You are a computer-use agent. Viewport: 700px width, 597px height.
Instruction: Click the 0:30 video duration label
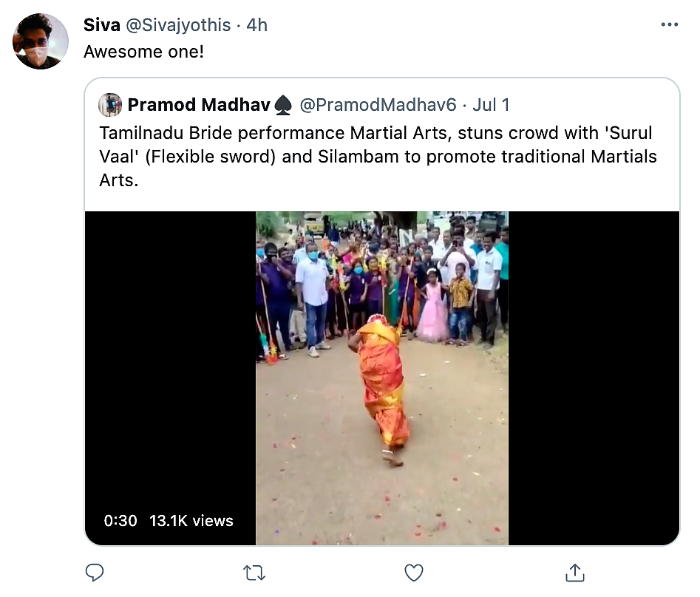[x=120, y=521]
